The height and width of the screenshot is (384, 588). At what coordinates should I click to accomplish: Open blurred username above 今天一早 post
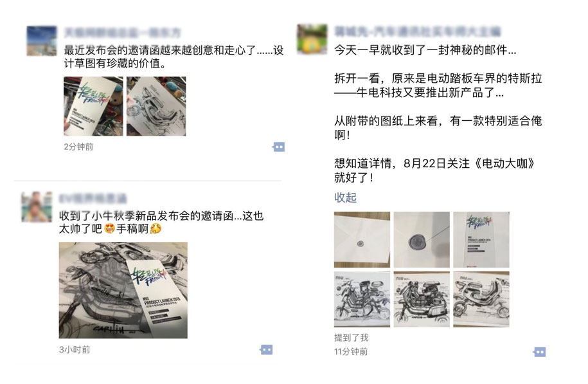pyautogui.click(x=417, y=32)
